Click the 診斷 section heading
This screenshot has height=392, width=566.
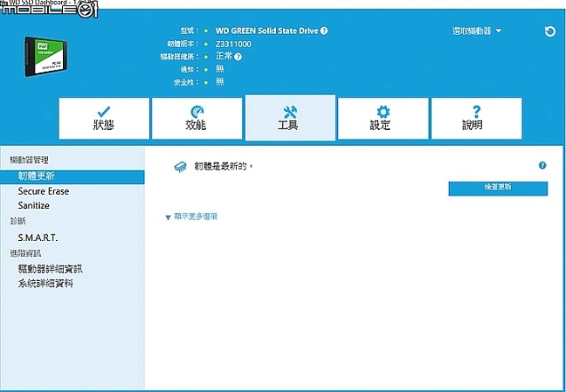[x=17, y=221]
